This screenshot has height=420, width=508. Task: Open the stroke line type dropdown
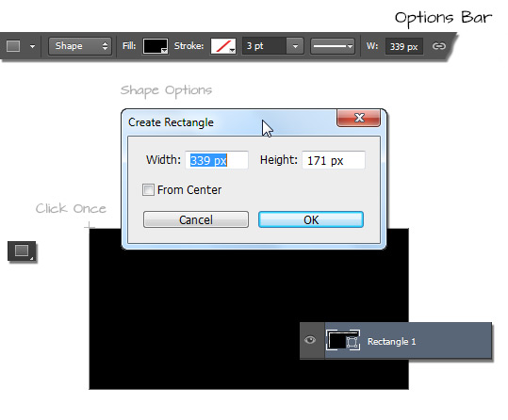pyautogui.click(x=333, y=46)
